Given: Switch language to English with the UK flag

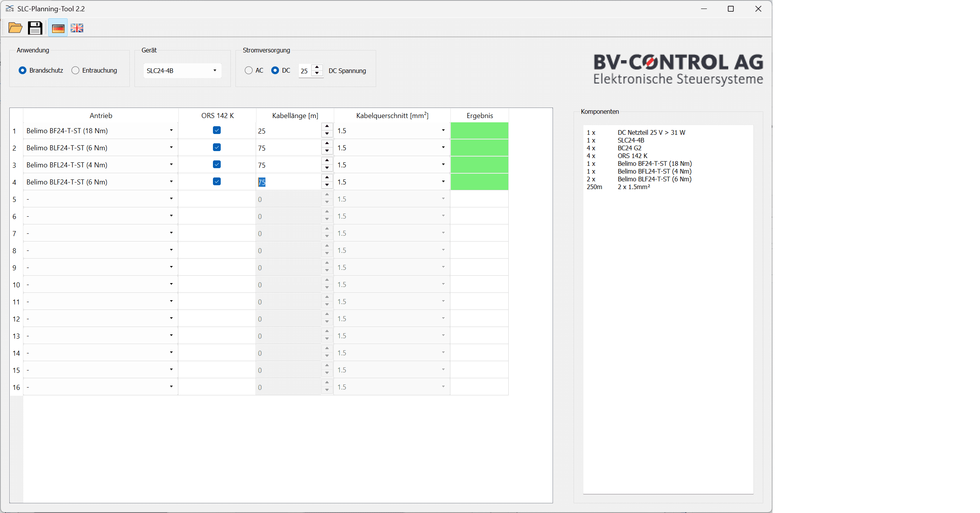Looking at the screenshot, I should point(77,28).
